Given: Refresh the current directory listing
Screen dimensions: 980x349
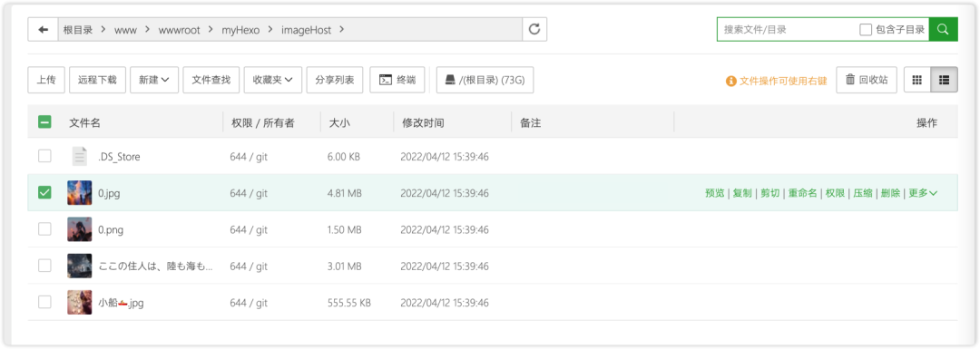Looking at the screenshot, I should tap(534, 29).
